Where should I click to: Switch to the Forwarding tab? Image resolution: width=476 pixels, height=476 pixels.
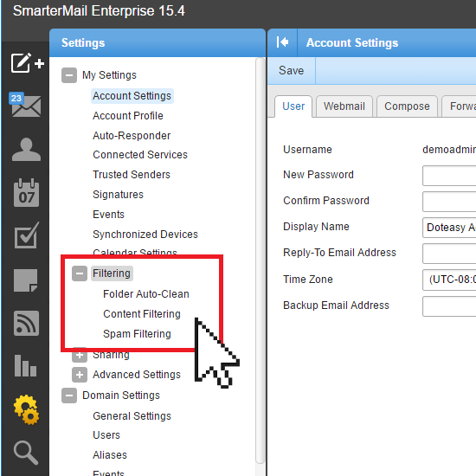(x=459, y=106)
